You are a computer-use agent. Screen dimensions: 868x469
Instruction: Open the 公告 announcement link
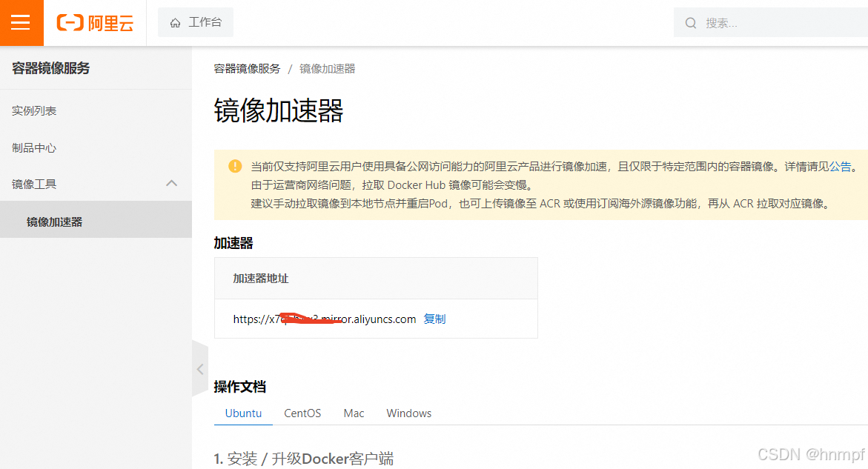840,167
